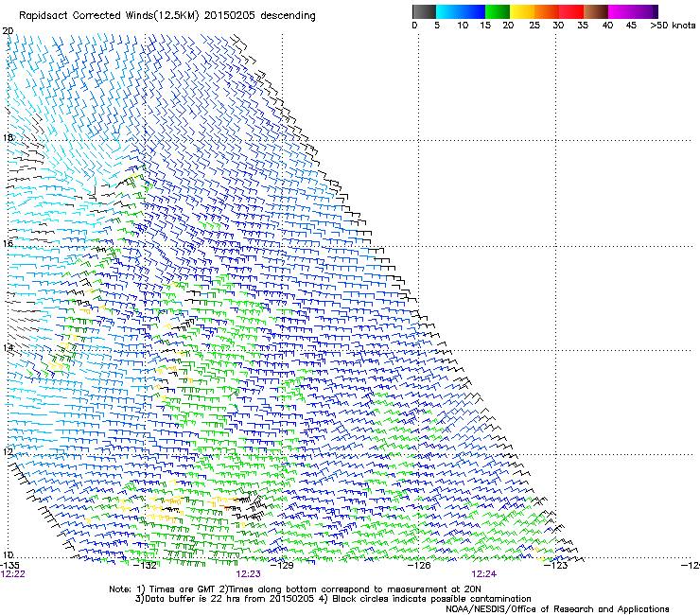Click the latitude label '12'

8,451
